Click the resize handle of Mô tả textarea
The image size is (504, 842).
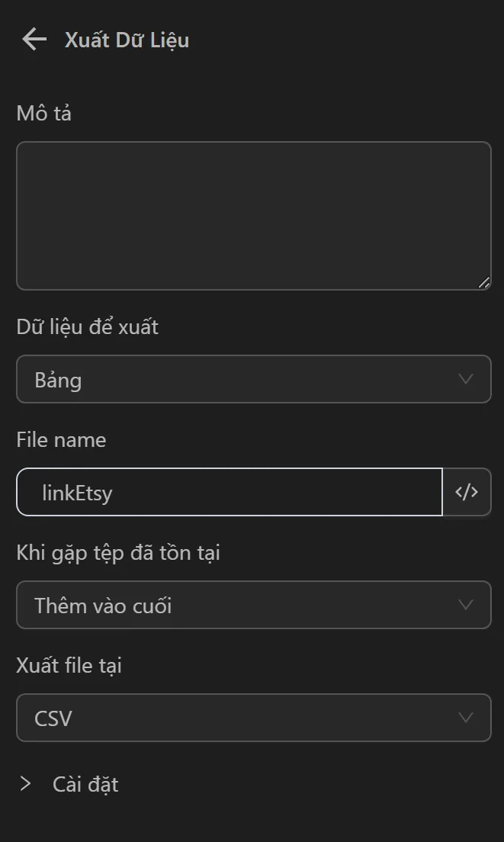click(483, 282)
